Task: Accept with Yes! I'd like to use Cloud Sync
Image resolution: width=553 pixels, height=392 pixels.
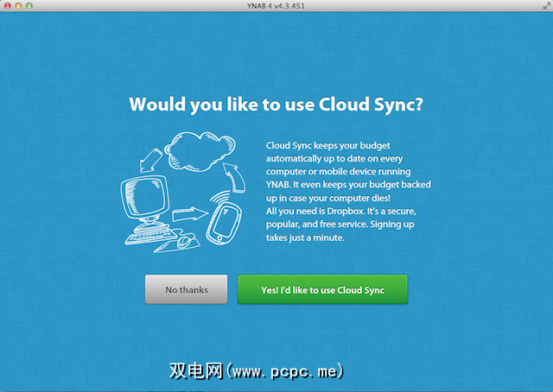Action: point(322,289)
